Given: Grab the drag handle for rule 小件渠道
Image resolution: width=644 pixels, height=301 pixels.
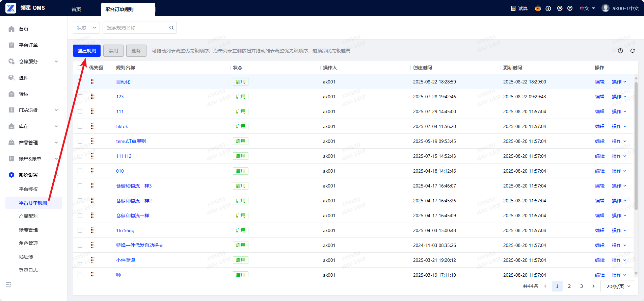Looking at the screenshot, I should [92, 260].
